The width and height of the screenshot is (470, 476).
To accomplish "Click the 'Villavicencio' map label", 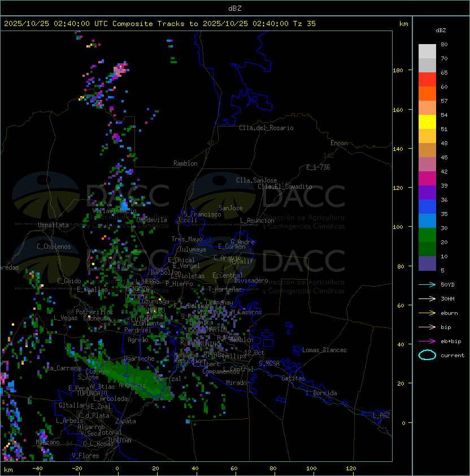I will click(x=114, y=211).
